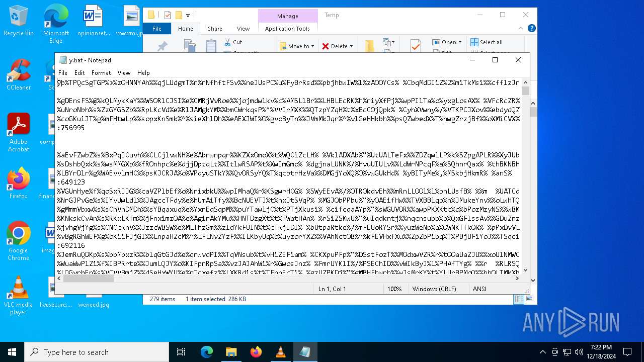
Task: Click the Paste clipboard icon in File Explorer
Action: [x=211, y=46]
